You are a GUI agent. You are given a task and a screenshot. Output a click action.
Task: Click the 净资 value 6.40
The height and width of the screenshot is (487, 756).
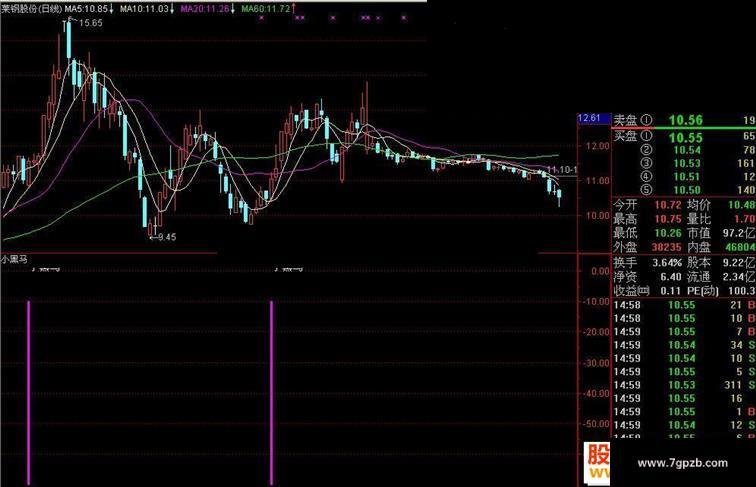pos(671,277)
